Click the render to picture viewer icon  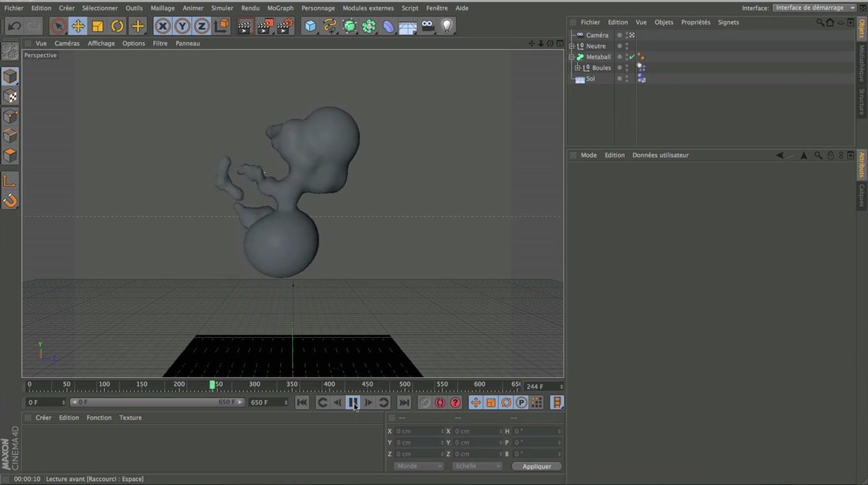coord(264,26)
